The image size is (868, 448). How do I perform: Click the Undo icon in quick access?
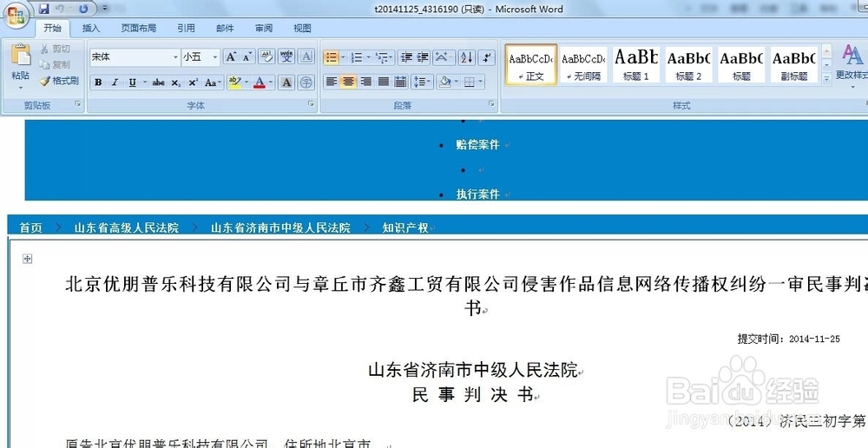pos(60,9)
